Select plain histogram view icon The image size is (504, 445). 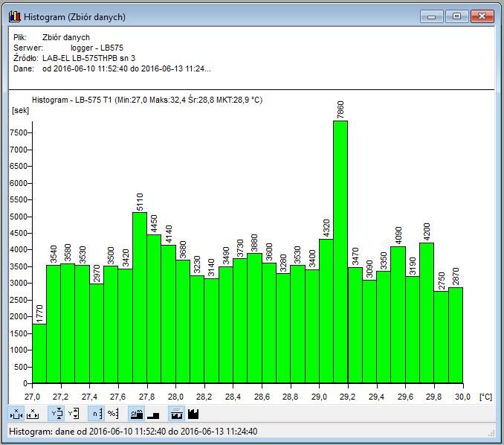(193, 414)
